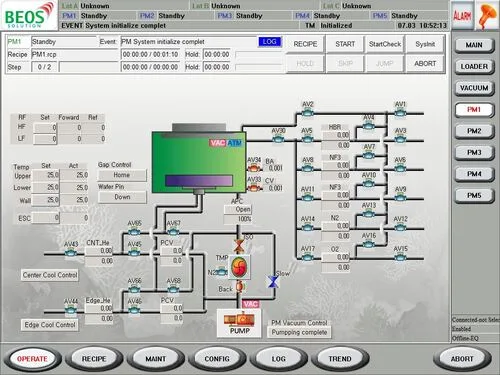Click the Upper Temp Set field
The image size is (500, 375).
[x=46, y=175]
